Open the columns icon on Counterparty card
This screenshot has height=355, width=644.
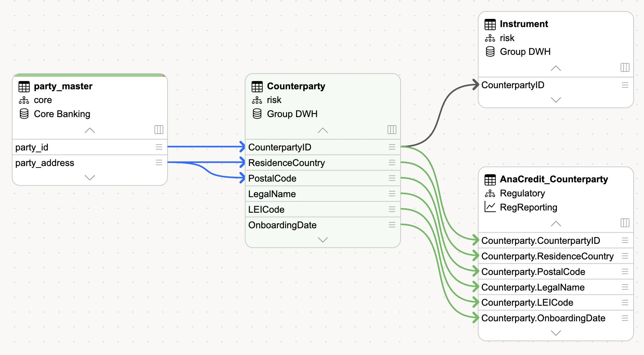[x=392, y=129]
